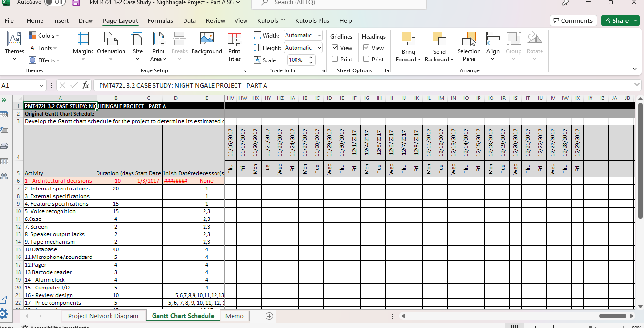
Task: Open the Project Network Diagram sheet
Action: 103,316
